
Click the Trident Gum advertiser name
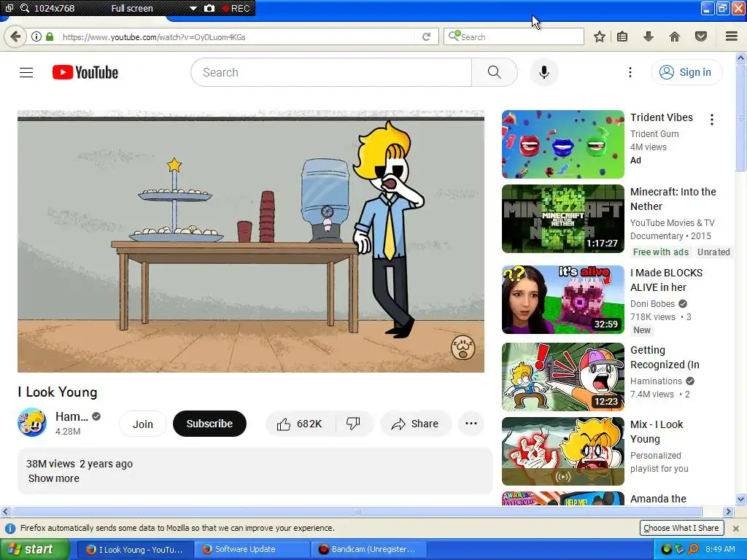click(654, 134)
